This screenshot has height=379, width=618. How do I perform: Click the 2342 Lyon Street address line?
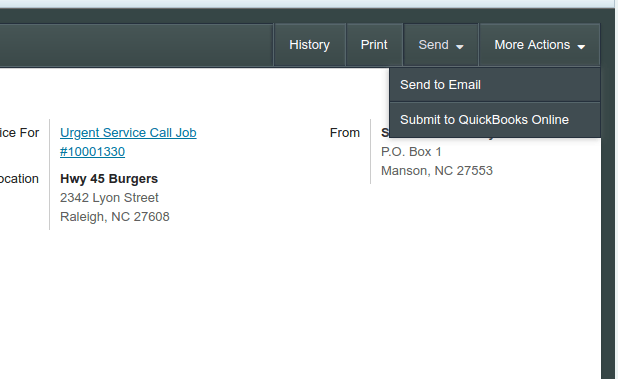[109, 198]
